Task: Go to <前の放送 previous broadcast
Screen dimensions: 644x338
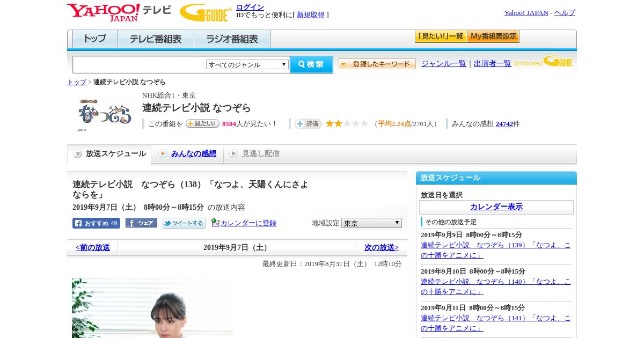Action: click(93, 247)
